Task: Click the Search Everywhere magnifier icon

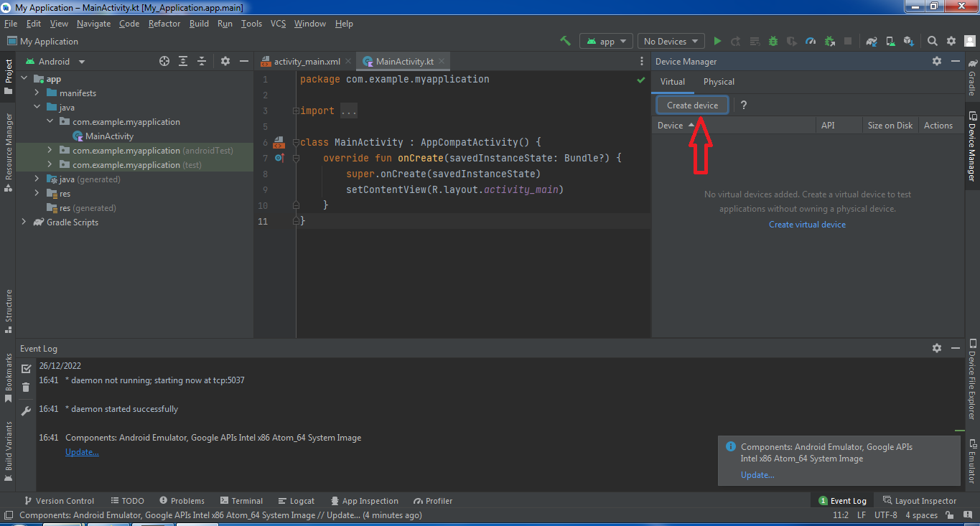Action: tap(932, 42)
